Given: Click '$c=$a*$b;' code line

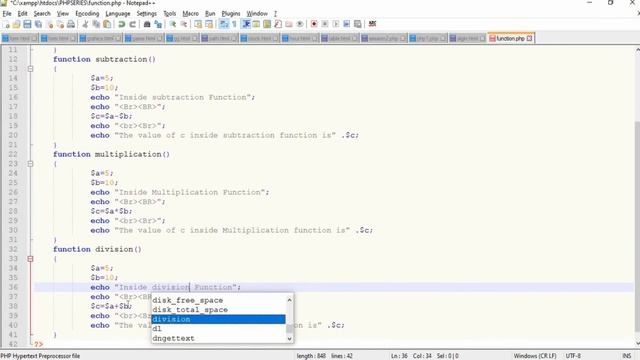Looking at the screenshot, I should coord(111,211).
